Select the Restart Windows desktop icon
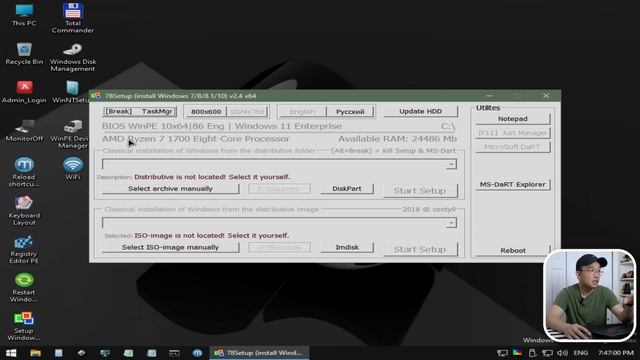Image resolution: width=640 pixels, height=360 pixels. 24,288
